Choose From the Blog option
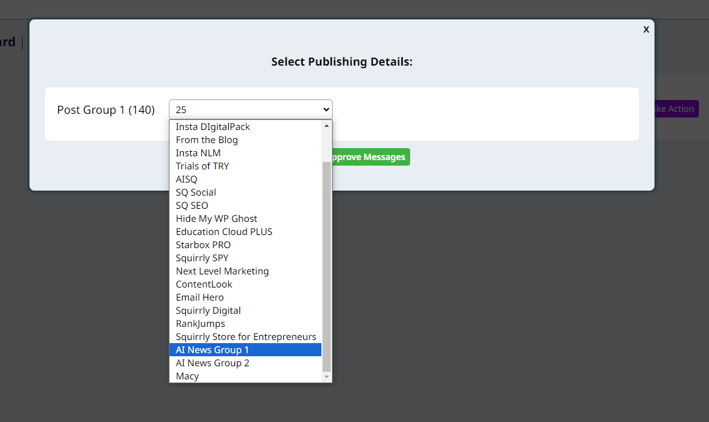 pyautogui.click(x=207, y=140)
